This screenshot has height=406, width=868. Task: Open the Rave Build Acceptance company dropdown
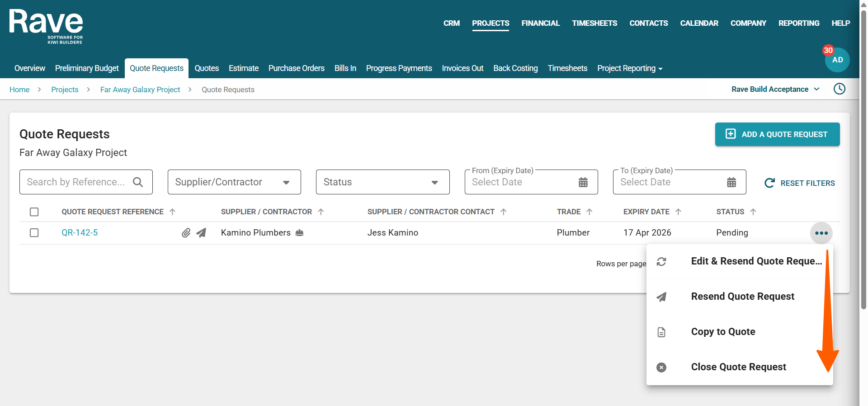click(x=775, y=90)
